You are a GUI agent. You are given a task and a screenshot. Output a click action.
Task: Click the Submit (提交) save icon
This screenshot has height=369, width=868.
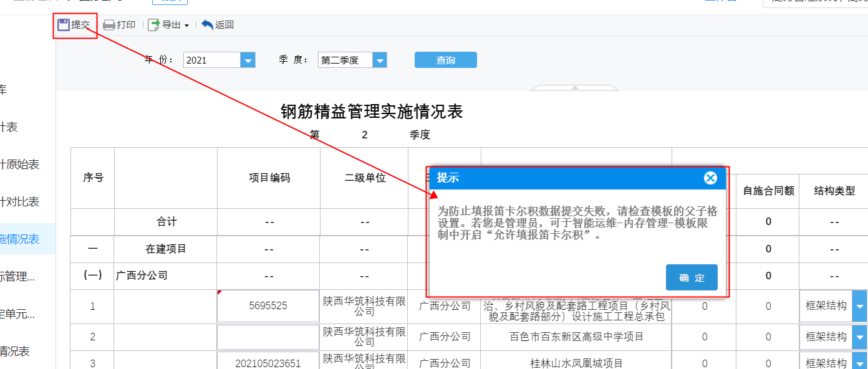(x=64, y=25)
